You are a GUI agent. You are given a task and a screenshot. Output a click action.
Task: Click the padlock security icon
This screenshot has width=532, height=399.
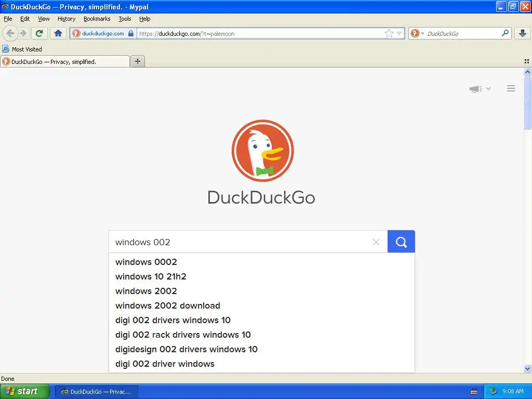click(131, 33)
